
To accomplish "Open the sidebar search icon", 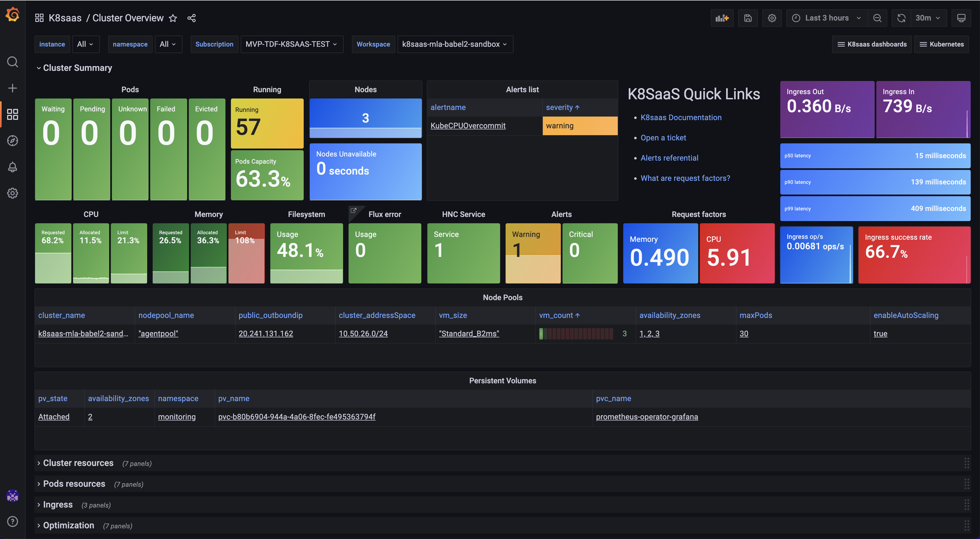I will [13, 62].
